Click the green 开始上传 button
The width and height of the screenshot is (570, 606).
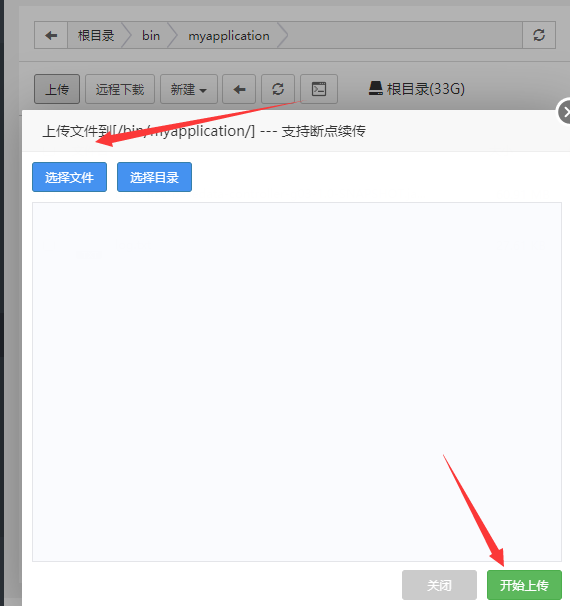click(x=524, y=585)
